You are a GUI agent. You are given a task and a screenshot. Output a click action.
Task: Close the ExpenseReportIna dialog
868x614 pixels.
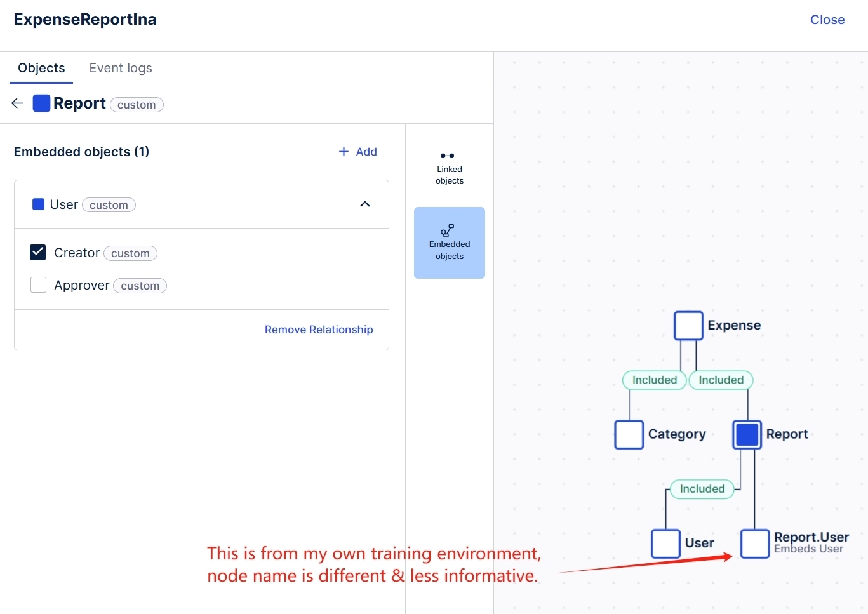coord(827,20)
